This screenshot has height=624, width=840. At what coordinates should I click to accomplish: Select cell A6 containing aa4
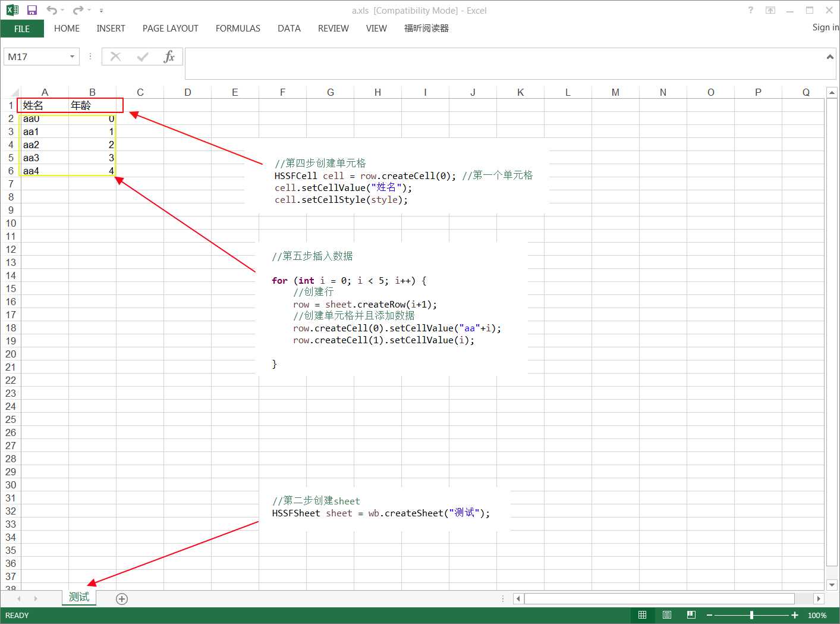tap(45, 171)
